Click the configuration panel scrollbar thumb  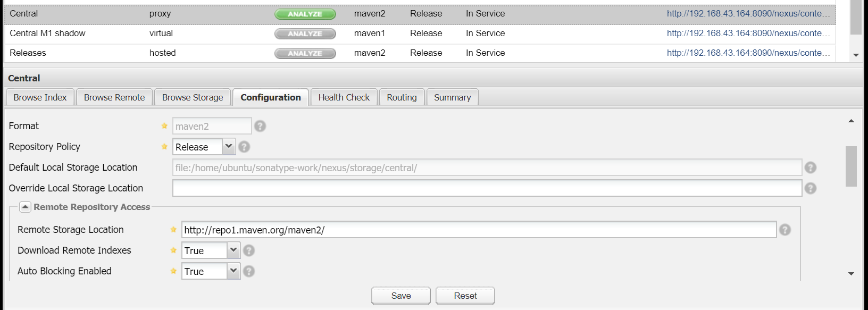tap(851, 166)
